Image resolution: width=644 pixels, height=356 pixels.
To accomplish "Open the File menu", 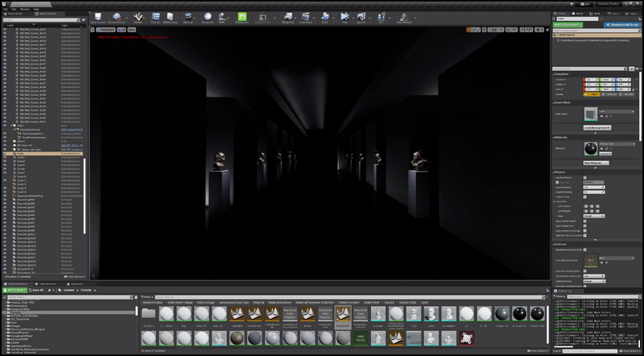I will (x=5, y=9).
